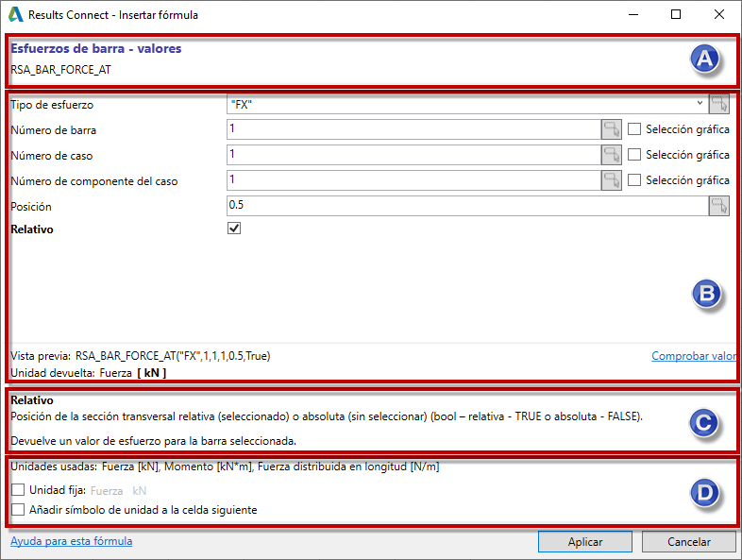Screen dimensions: 742x560
Task: Click the cell picker icon for Posición
Action: [718, 206]
